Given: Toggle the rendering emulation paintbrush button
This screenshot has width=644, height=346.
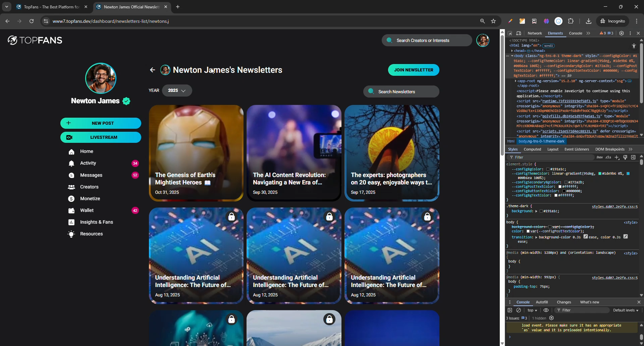Looking at the screenshot, I should (x=625, y=158).
